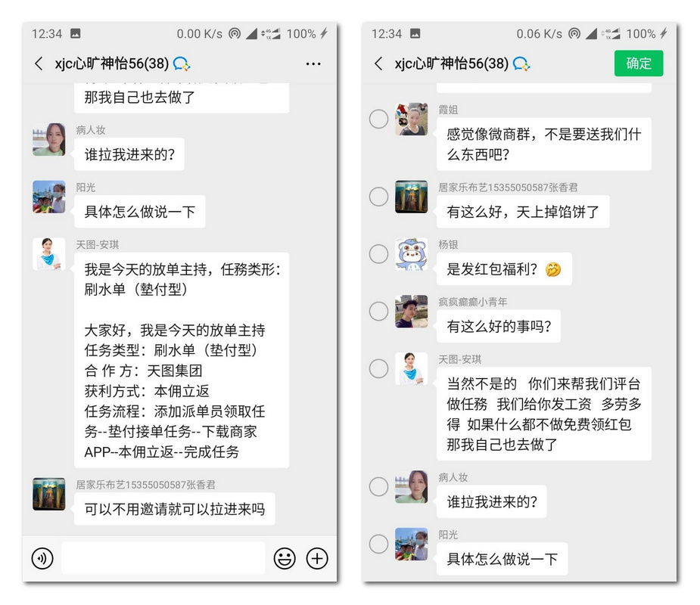Tap the screenshot icon in the status bar

coord(76,34)
